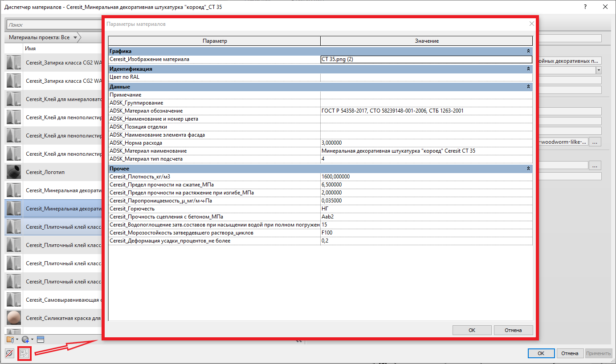Expand the 'Материалы проекта: Все' filter dropdown
The image size is (616, 364).
(x=75, y=37)
